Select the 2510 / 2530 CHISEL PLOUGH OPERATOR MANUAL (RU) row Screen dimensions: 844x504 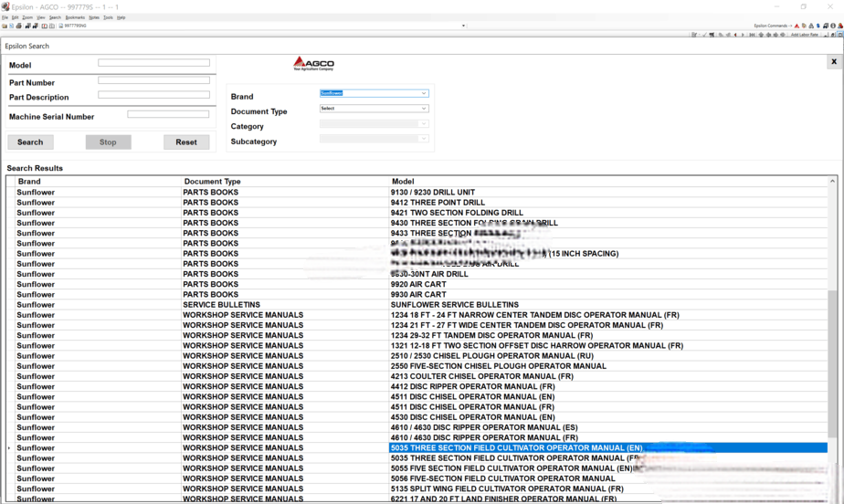[x=421, y=355]
